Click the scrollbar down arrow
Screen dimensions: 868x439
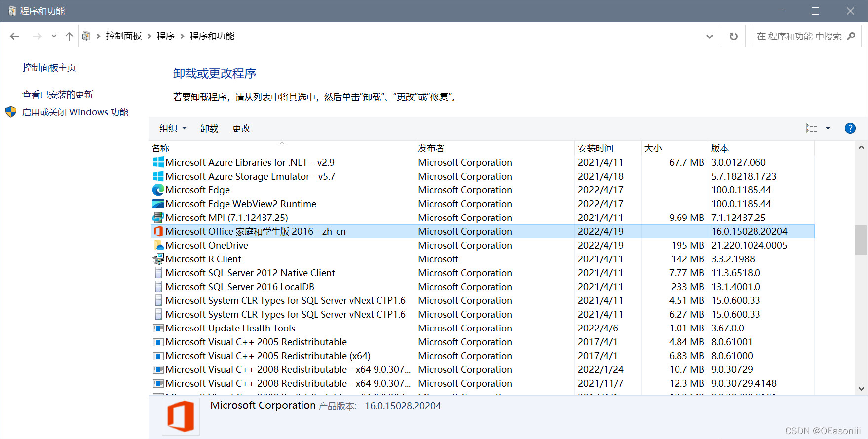coord(861,388)
